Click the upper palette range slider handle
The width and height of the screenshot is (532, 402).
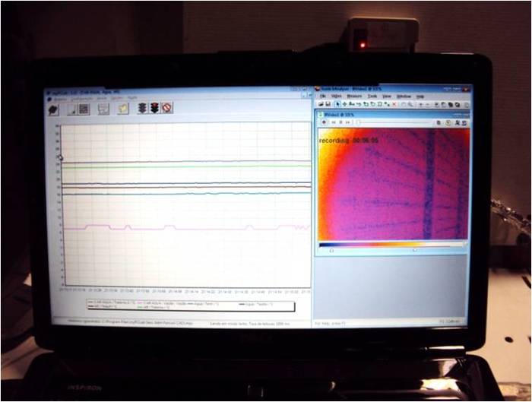pyautogui.click(x=414, y=250)
